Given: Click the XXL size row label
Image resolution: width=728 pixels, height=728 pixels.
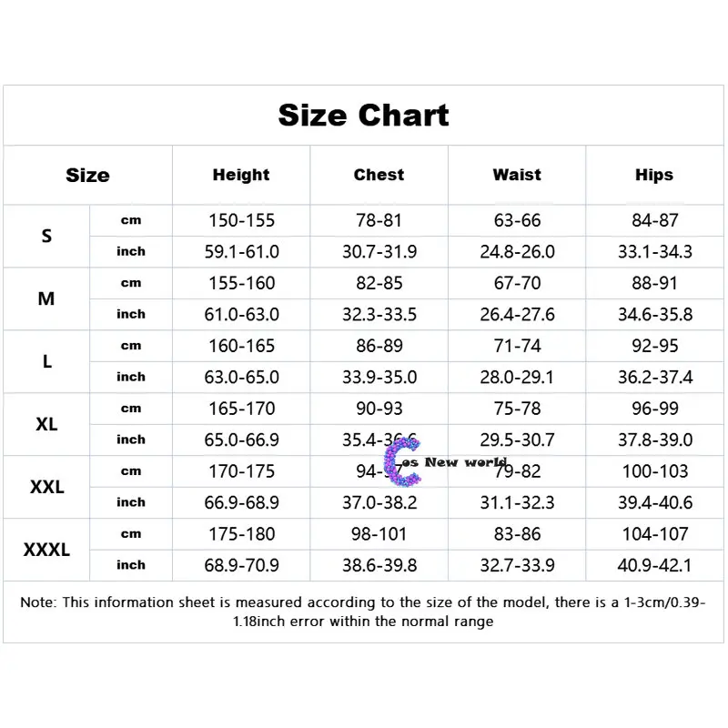Looking at the screenshot, I should (x=47, y=487).
